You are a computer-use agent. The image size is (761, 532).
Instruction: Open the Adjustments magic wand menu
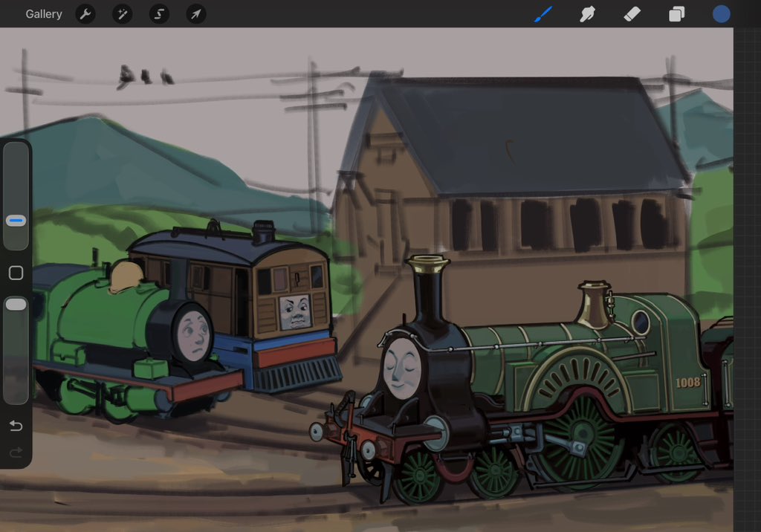122,13
